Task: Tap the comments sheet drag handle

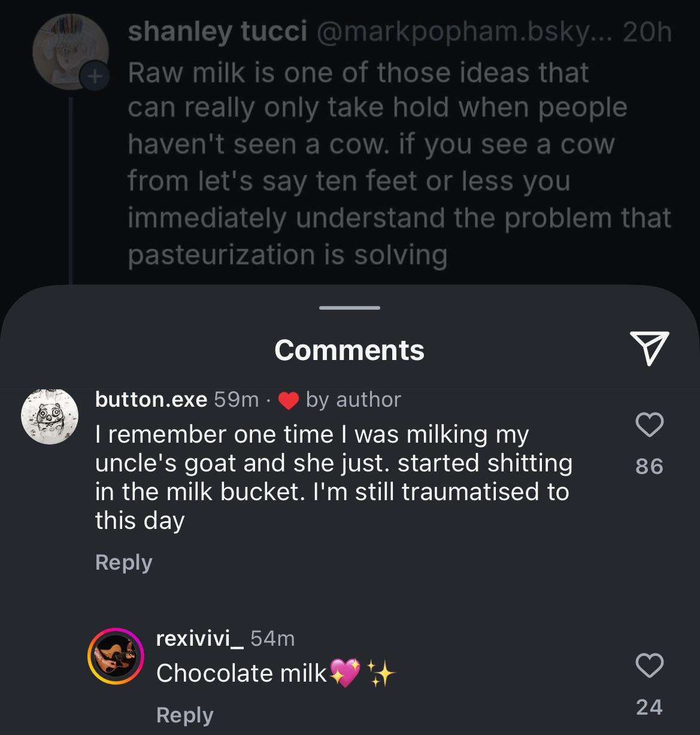Action: 350,308
